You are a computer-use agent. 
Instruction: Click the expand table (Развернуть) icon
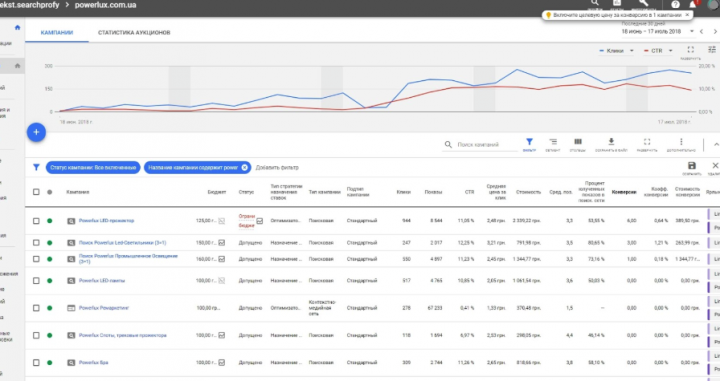[647, 142]
